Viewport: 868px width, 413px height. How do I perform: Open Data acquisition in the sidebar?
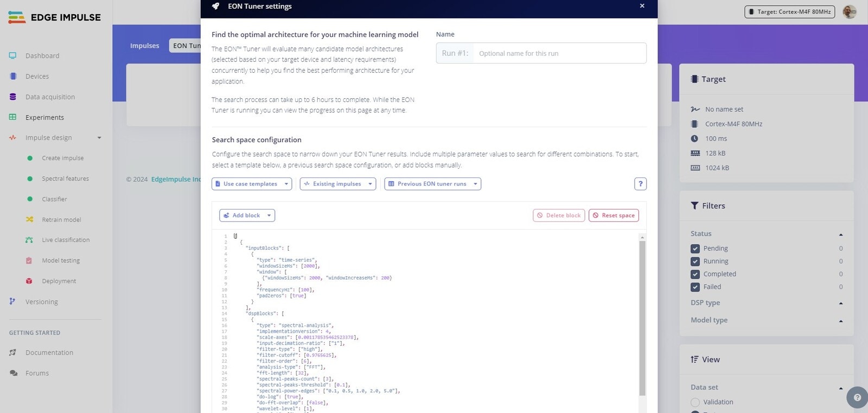point(50,97)
